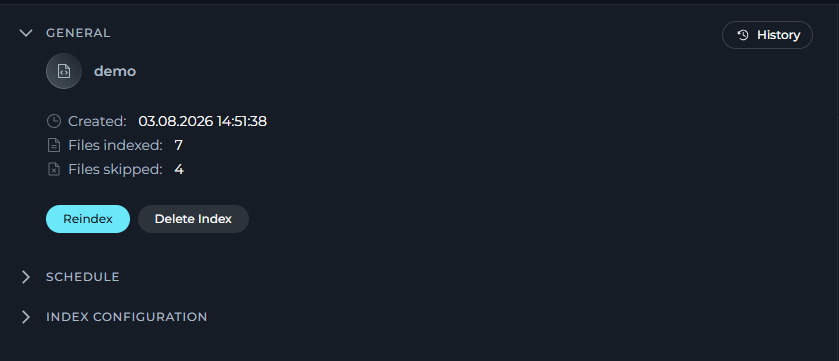Click the Reindex button

pyautogui.click(x=88, y=219)
